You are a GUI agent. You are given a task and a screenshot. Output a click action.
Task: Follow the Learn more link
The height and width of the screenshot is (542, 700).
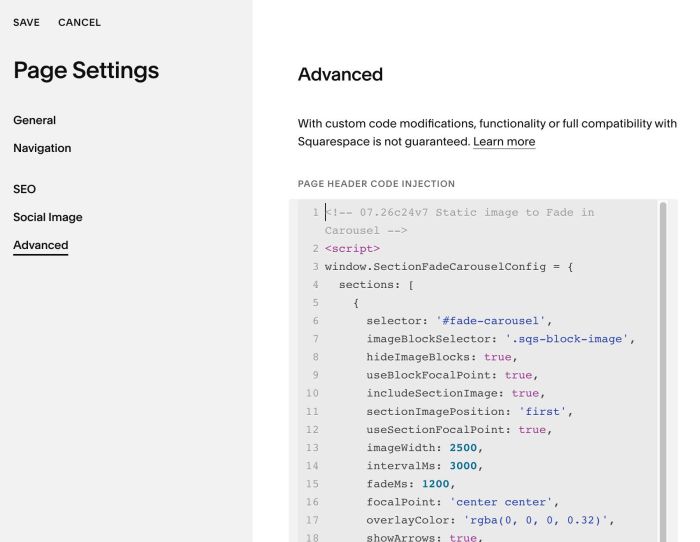[x=504, y=142]
